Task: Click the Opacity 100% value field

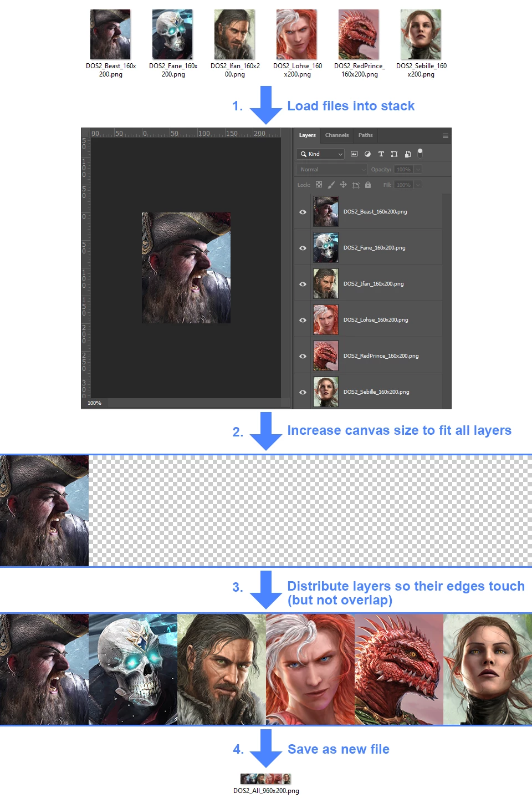Action: [x=404, y=169]
